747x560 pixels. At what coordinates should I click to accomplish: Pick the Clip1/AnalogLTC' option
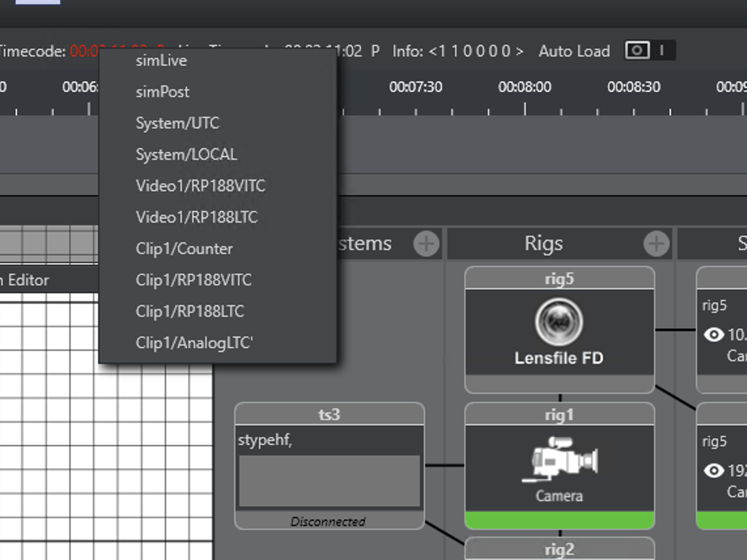tap(194, 343)
